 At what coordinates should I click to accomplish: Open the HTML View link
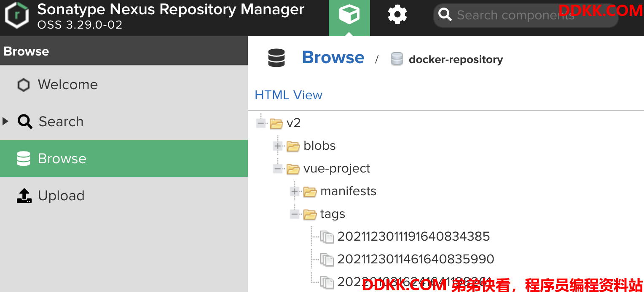tap(289, 95)
